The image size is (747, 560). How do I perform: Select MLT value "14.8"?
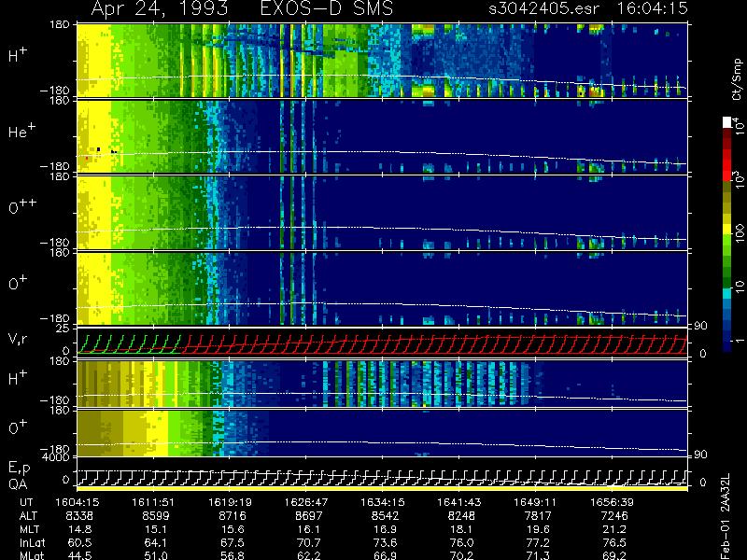[79, 529]
